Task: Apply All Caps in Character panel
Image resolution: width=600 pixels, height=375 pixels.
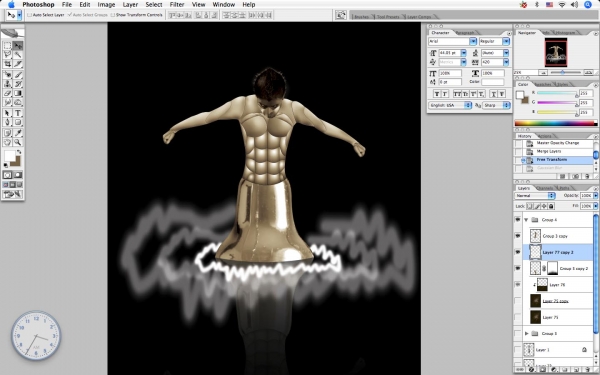Action: tap(457, 94)
